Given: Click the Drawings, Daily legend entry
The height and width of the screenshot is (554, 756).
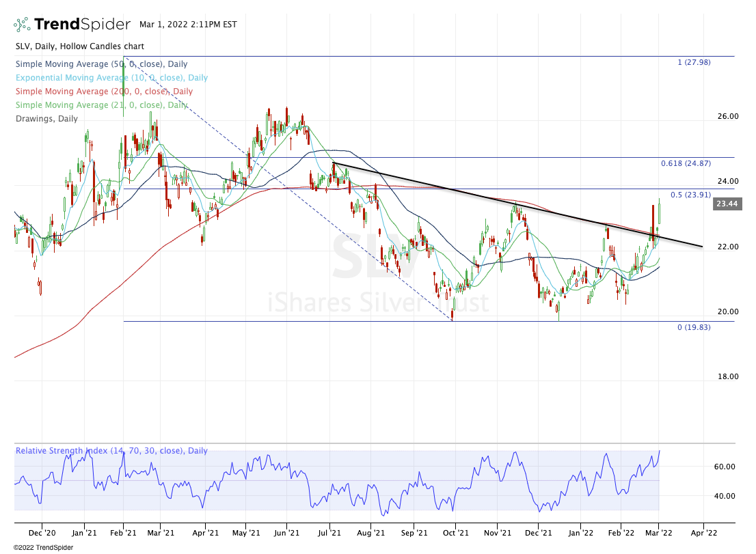Looking at the screenshot, I should coord(46,118).
